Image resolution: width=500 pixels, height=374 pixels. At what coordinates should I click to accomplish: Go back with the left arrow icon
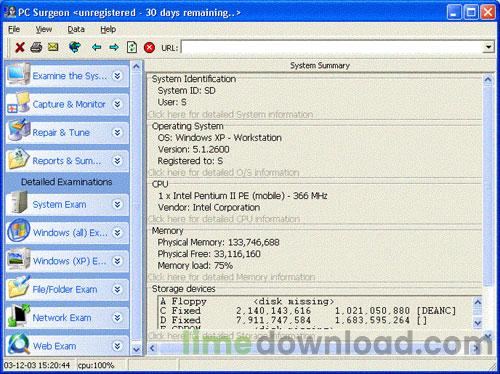pyautogui.click(x=96, y=47)
